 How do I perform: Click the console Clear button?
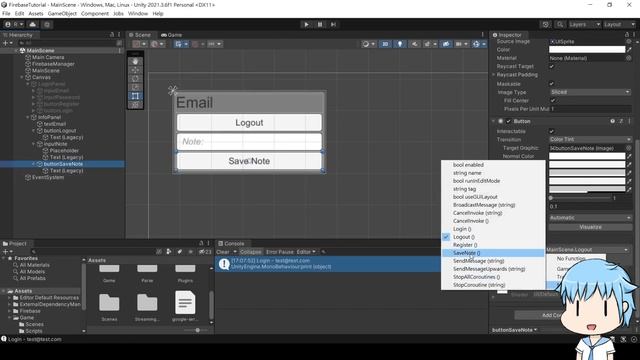[x=223, y=252]
